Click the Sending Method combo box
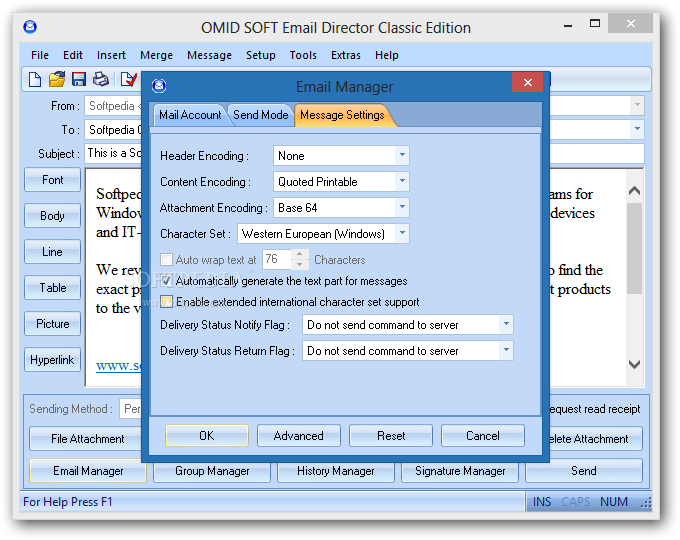 131,409
